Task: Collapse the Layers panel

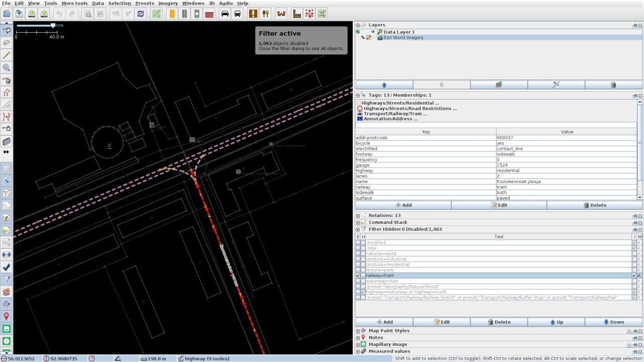Action: point(358,25)
